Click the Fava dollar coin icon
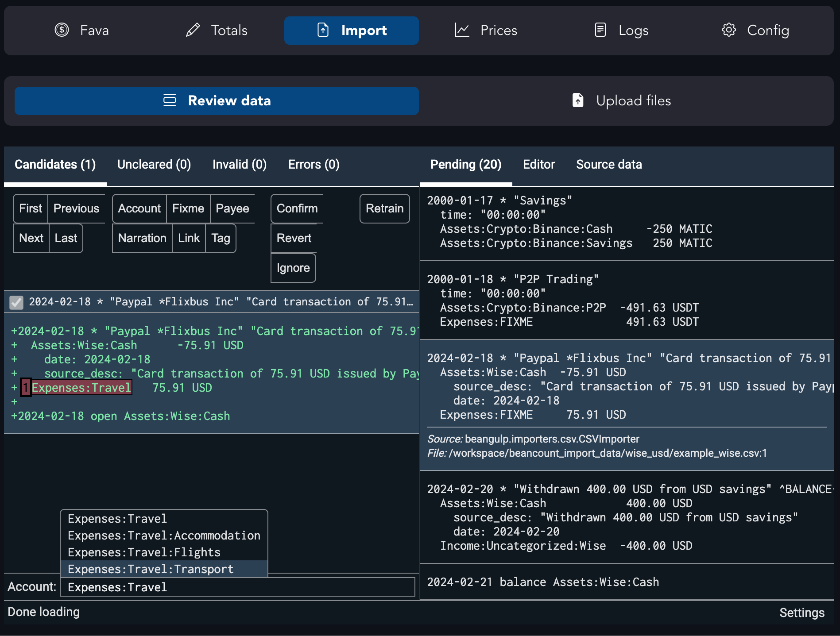Viewport: 840px width, 636px height. 62,30
